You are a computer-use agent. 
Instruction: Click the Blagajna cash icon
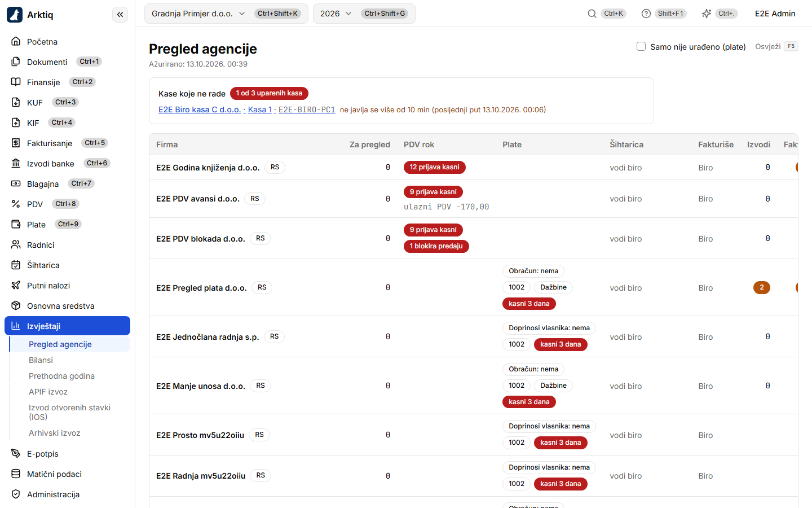click(16, 184)
